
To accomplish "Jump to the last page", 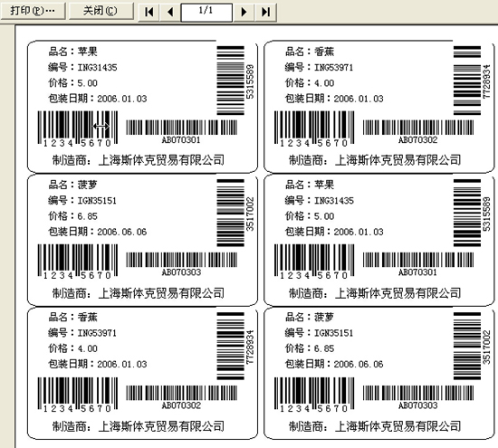I will 265,12.
